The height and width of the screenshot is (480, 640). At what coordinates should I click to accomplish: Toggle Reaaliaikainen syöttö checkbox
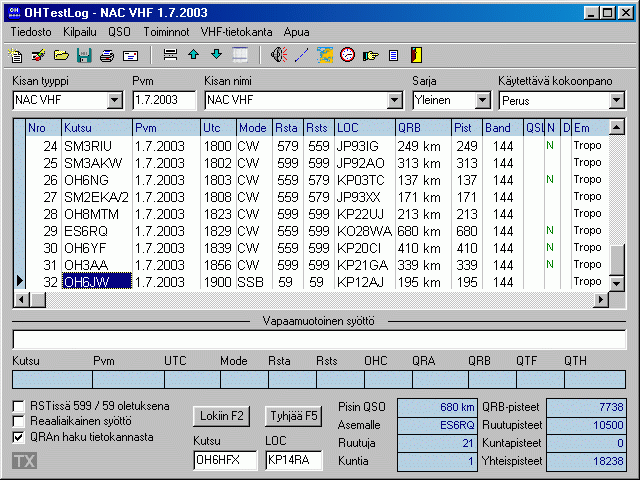click(x=20, y=422)
